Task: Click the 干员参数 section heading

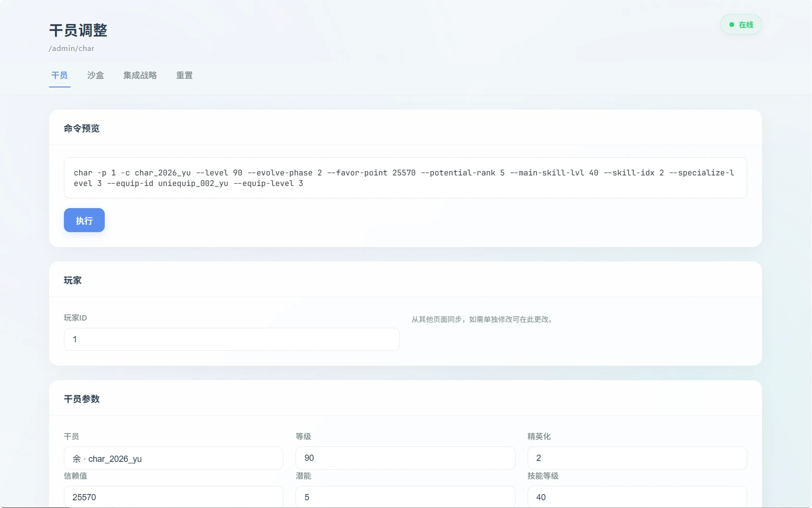Action: (x=82, y=399)
